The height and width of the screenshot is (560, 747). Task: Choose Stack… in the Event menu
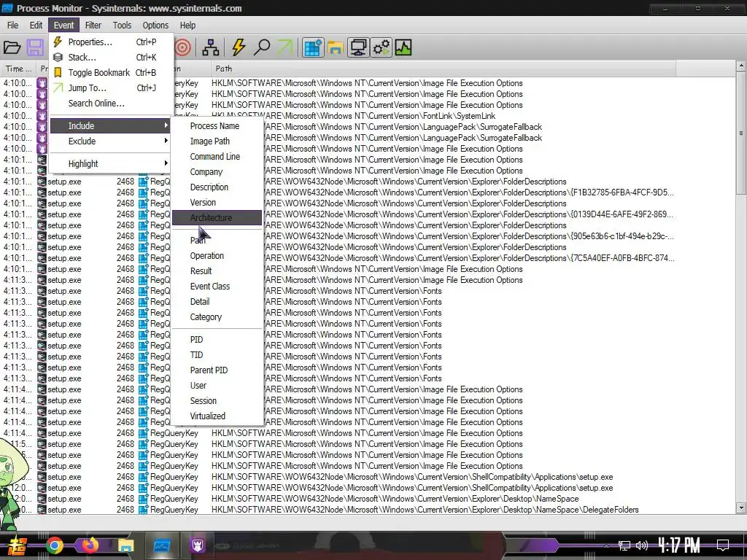(x=111, y=57)
